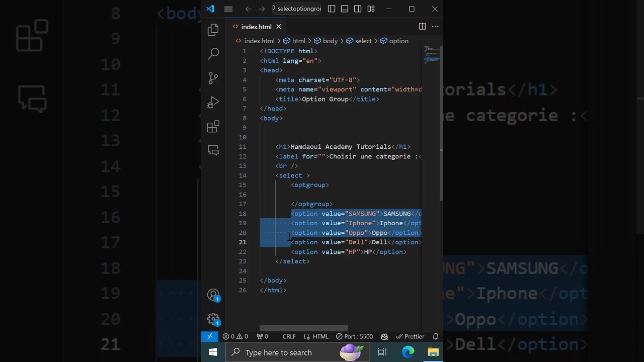Viewport: 644px width, 362px height.
Task: Open notifications bell in status bar
Action: 436,336
